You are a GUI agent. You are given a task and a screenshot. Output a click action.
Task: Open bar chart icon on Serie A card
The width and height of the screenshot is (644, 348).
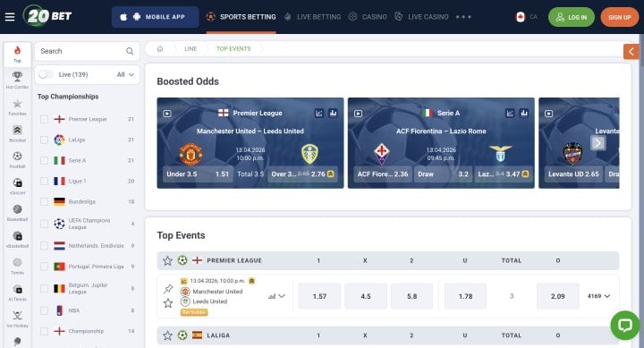pyautogui.click(x=524, y=113)
